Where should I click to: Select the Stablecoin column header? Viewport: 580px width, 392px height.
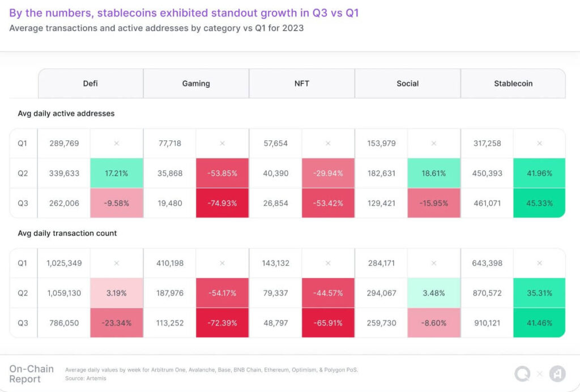[513, 83]
